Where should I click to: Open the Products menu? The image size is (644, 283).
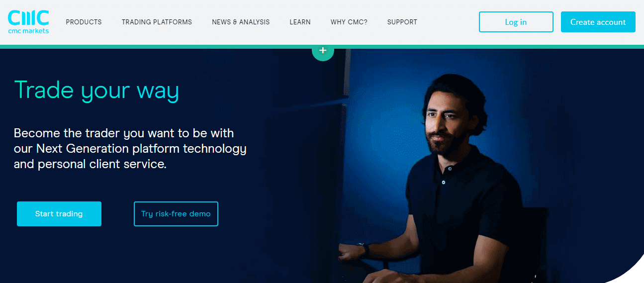84,22
